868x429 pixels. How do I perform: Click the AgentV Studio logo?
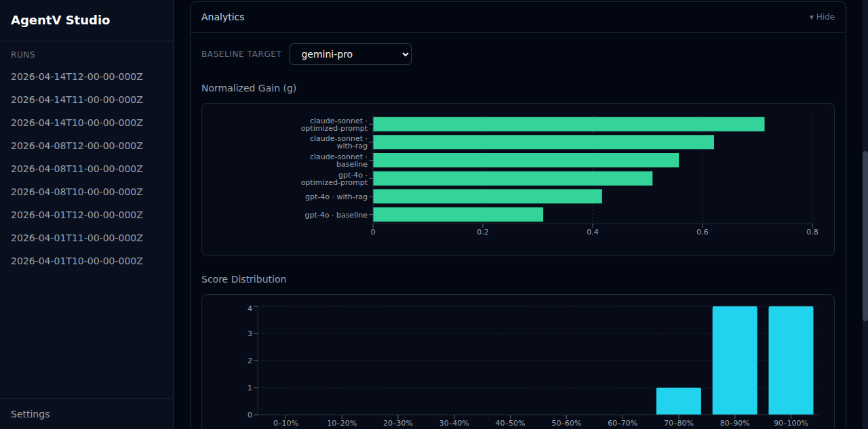tap(60, 20)
